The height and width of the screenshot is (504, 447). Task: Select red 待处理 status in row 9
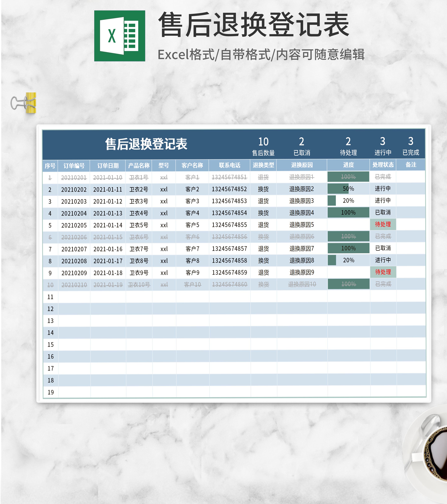383,272
